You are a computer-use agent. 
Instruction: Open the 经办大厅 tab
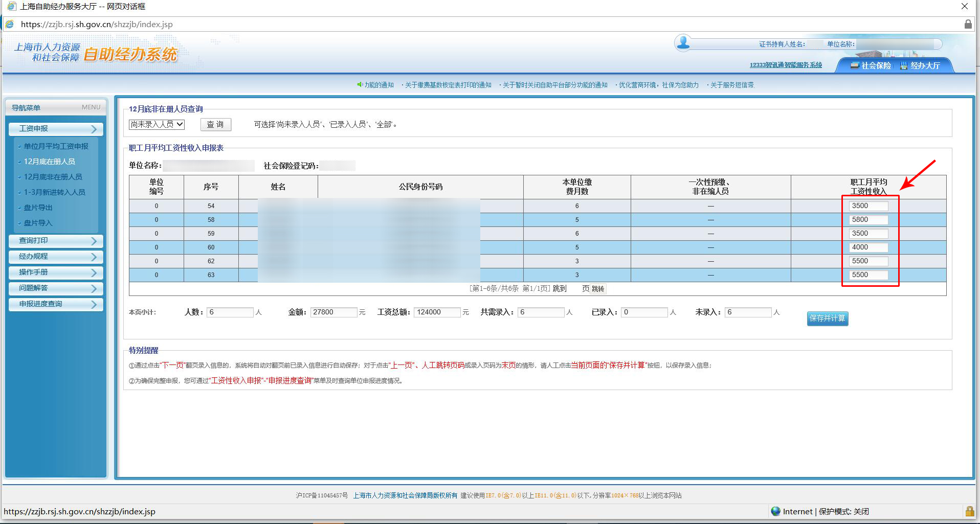(x=920, y=65)
